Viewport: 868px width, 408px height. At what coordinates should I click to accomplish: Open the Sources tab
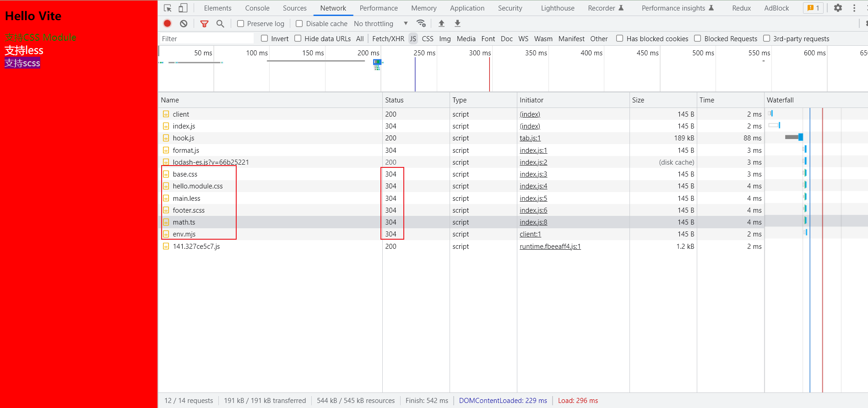click(295, 8)
